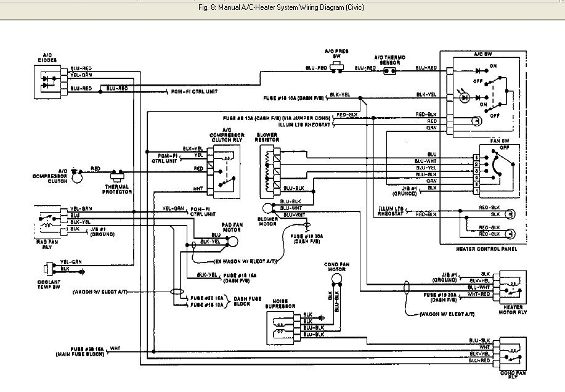This screenshot has width=565, height=392.
Task: Click the upper illumination bulb below fan switch
Action: [510, 214]
